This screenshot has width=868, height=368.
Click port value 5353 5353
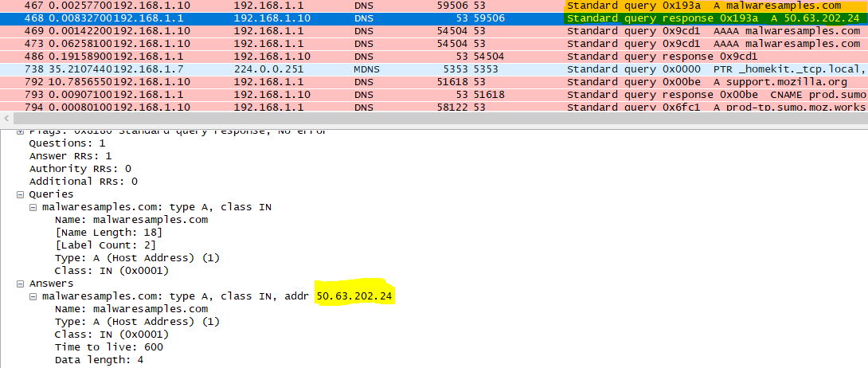pos(467,69)
